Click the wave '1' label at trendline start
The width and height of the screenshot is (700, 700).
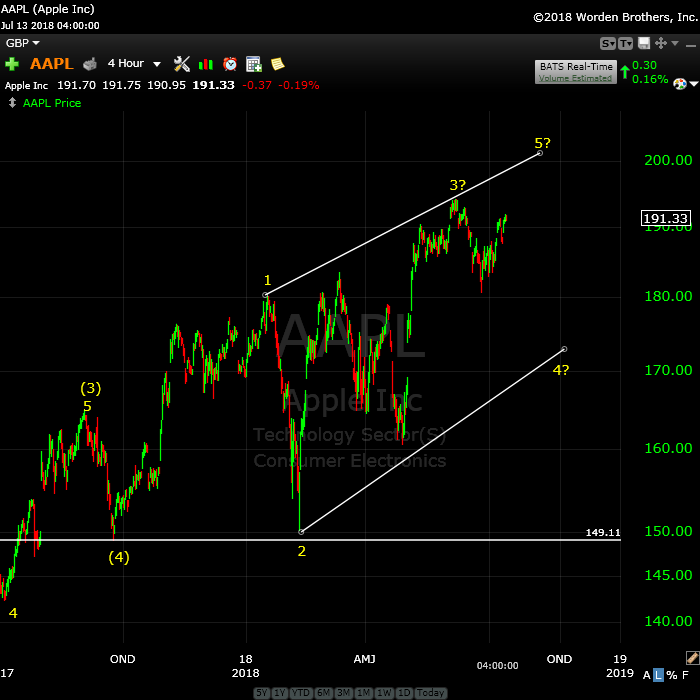(267, 280)
